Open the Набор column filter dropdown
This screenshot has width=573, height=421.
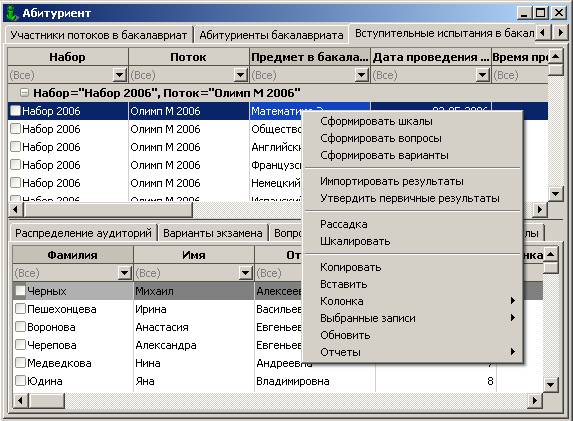(x=119, y=75)
